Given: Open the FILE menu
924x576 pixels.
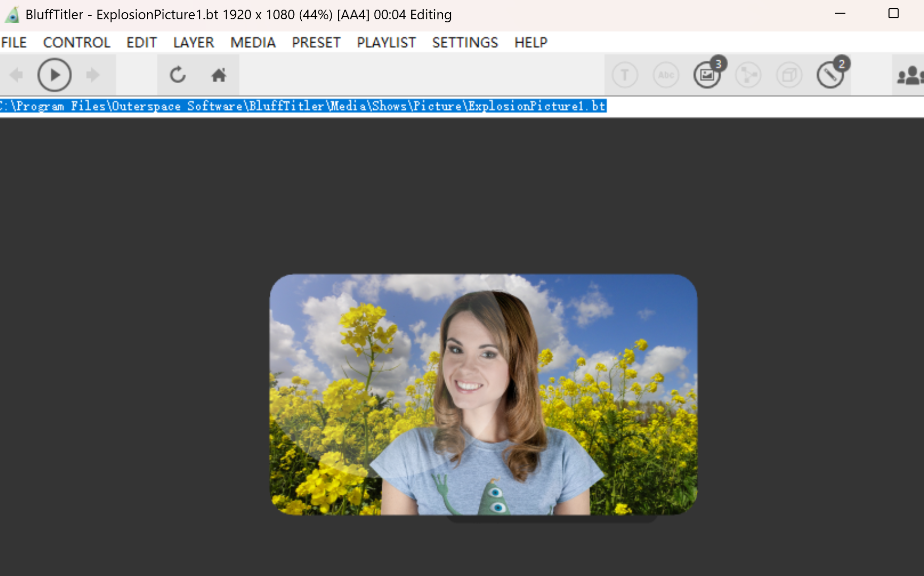Looking at the screenshot, I should pyautogui.click(x=14, y=43).
